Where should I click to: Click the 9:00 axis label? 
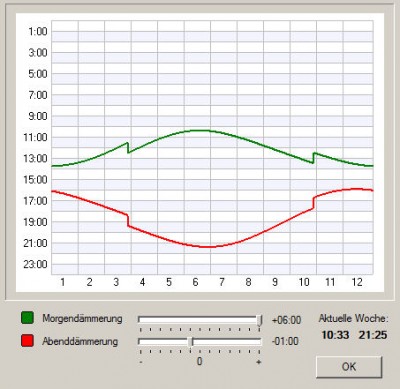pos(38,116)
